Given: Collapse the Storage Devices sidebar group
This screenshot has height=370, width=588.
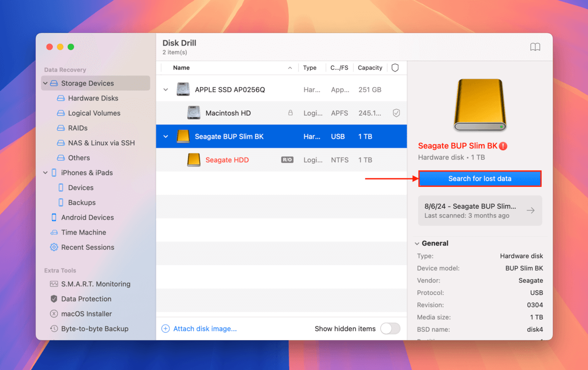Looking at the screenshot, I should tap(46, 83).
